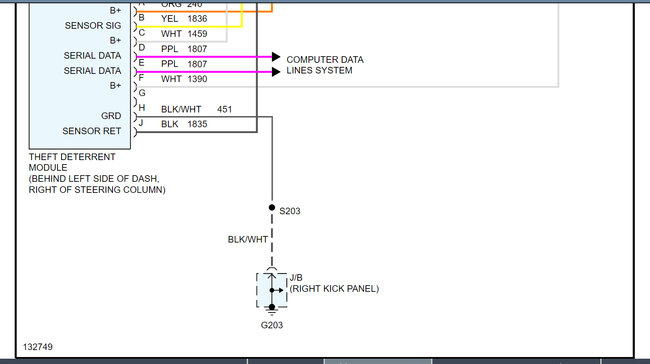Select PPL 1807 label beside pin D
Image resolution: width=650 pixels, height=364 pixels.
tap(184, 49)
